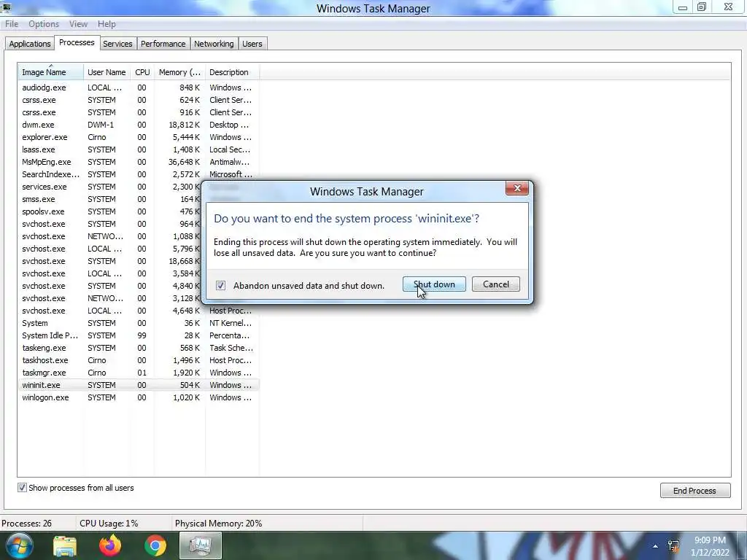The width and height of the screenshot is (747, 560).
Task: Click 'CPU Usage: 1%' status entry
Action: pos(109,524)
